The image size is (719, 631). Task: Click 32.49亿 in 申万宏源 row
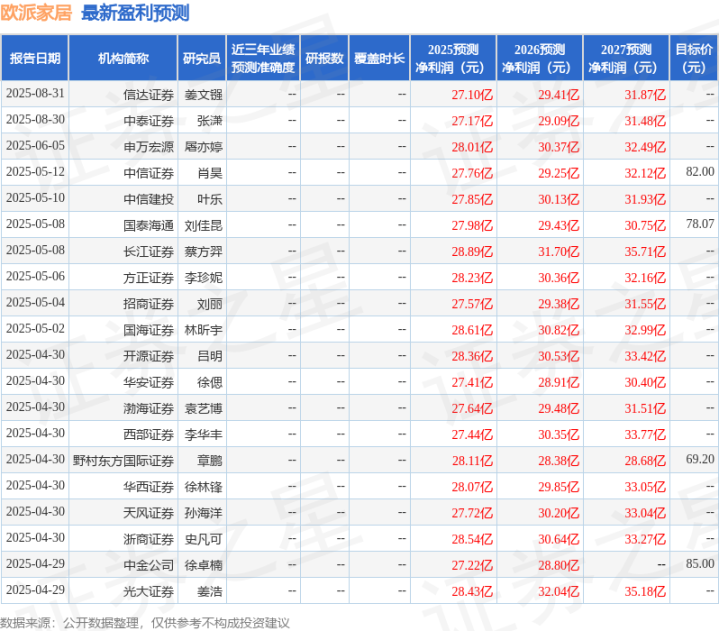click(x=645, y=147)
